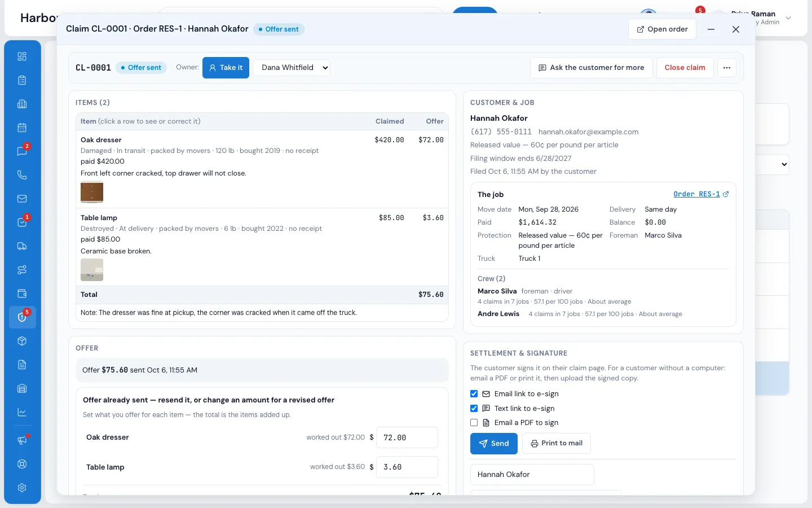The height and width of the screenshot is (508, 812).
Task: Click the Close claim button
Action: [x=685, y=68]
